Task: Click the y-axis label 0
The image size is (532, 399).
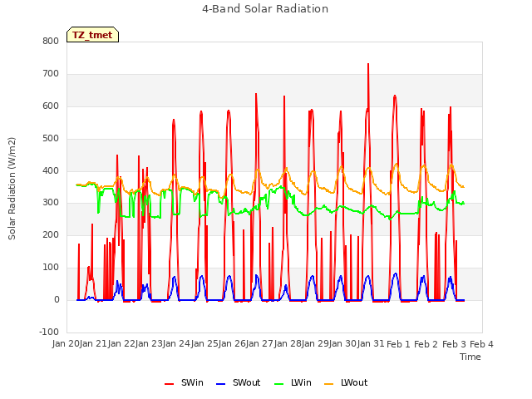Action: (x=57, y=300)
